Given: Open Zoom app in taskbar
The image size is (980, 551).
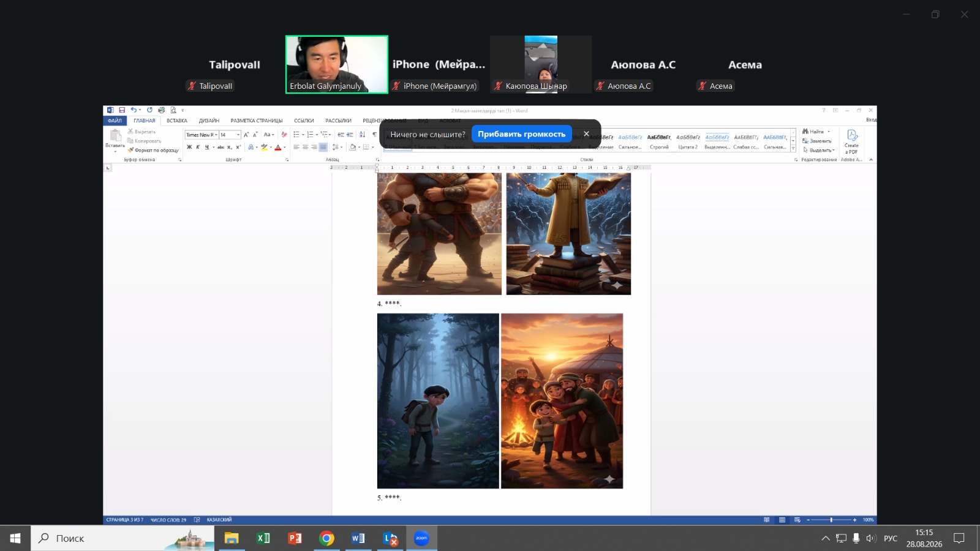Looking at the screenshot, I should [x=421, y=538].
